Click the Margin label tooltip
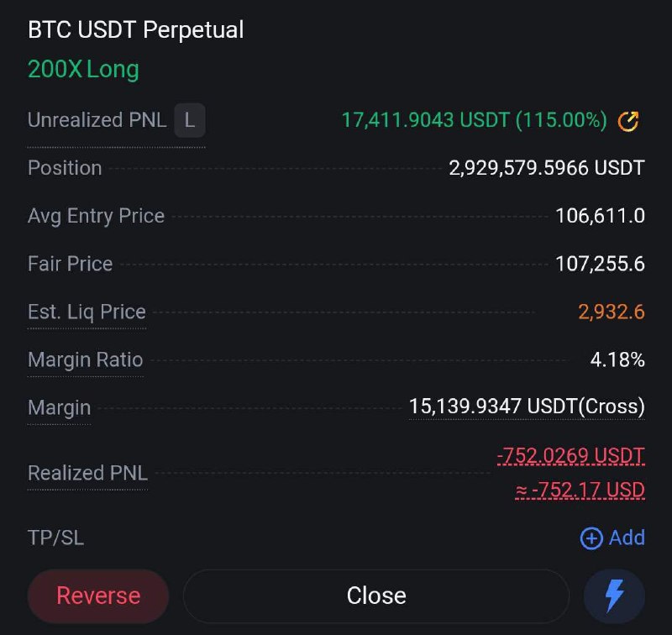672x635 pixels. 59,407
